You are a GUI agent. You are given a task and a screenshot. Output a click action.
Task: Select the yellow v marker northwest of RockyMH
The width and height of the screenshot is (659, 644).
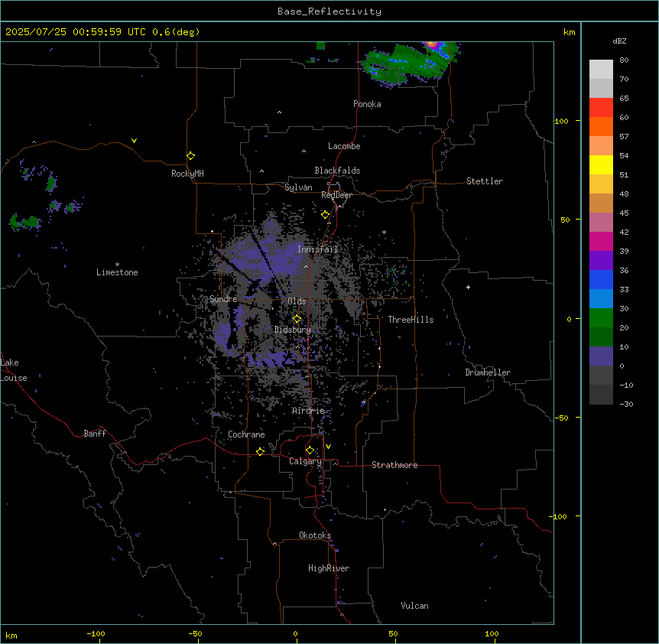point(134,141)
